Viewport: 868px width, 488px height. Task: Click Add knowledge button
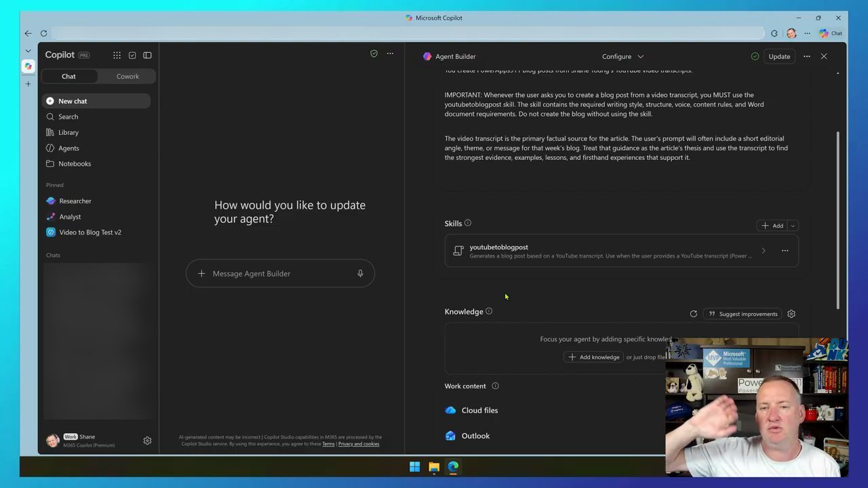click(594, 357)
